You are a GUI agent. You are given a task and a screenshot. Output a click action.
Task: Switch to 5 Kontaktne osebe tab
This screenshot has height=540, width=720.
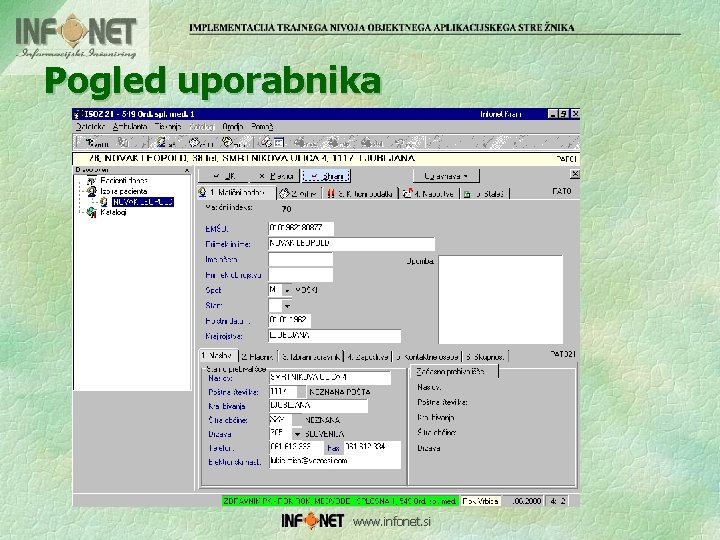pos(427,357)
